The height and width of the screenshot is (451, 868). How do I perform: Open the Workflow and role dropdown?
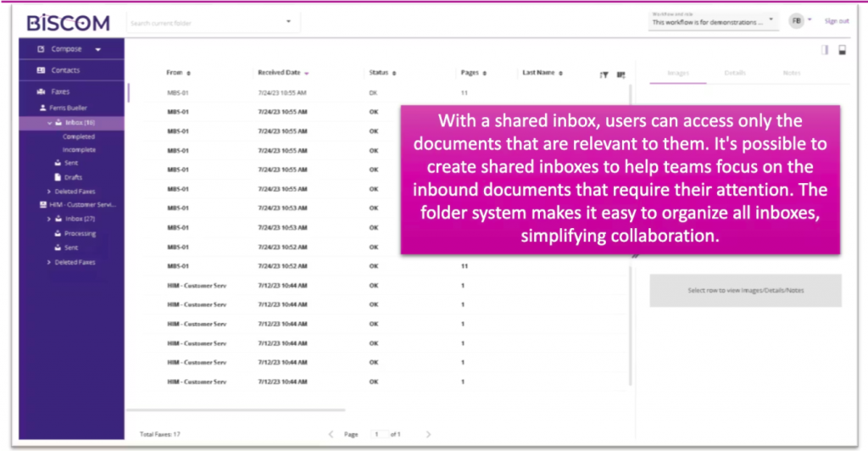[713, 20]
